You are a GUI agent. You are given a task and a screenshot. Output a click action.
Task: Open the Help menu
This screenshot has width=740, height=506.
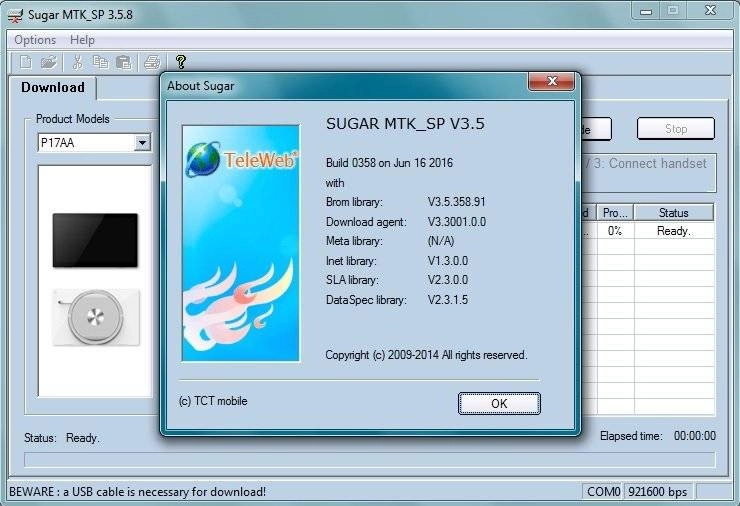[x=82, y=40]
